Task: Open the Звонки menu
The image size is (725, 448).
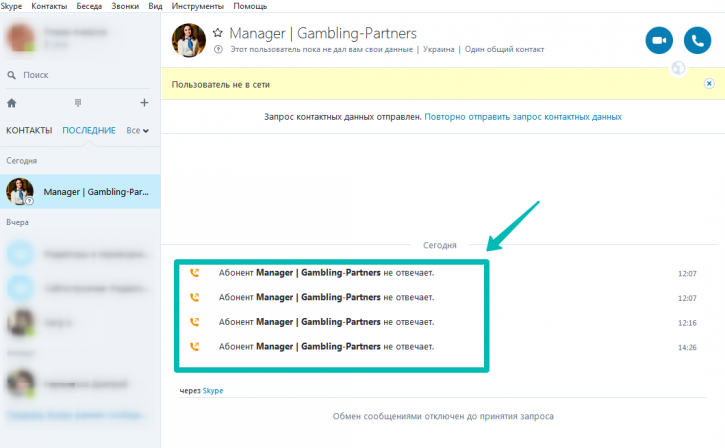Action: pyautogui.click(x=125, y=6)
